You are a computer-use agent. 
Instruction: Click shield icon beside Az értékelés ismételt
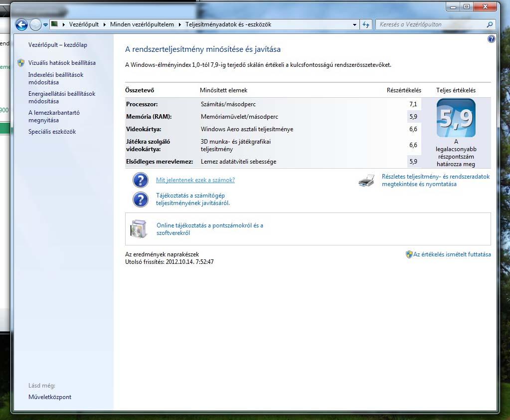409,254
